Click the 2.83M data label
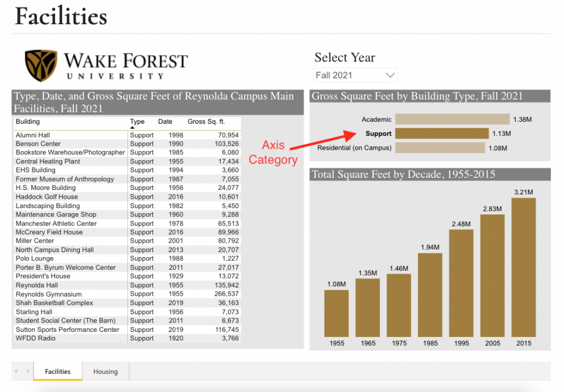 (x=492, y=209)
